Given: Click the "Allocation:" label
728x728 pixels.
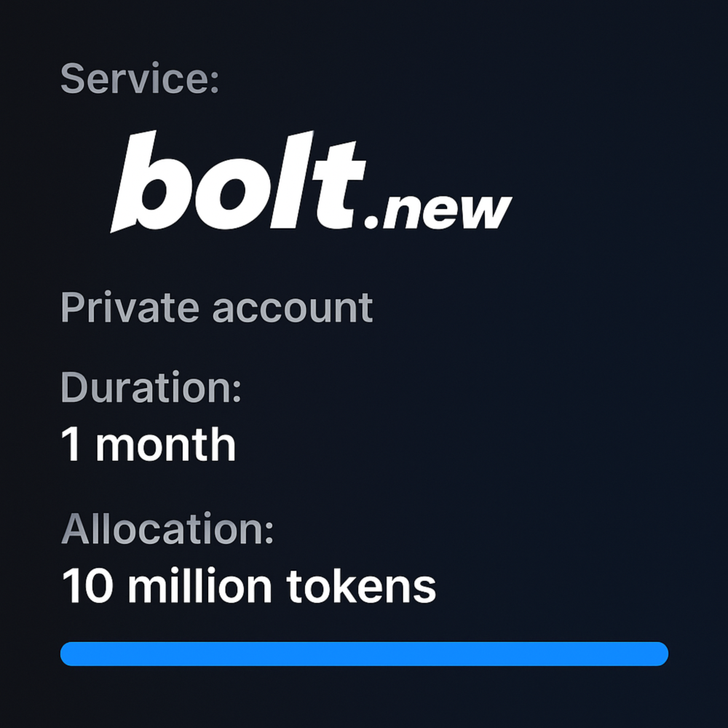Looking at the screenshot, I should (x=167, y=529).
